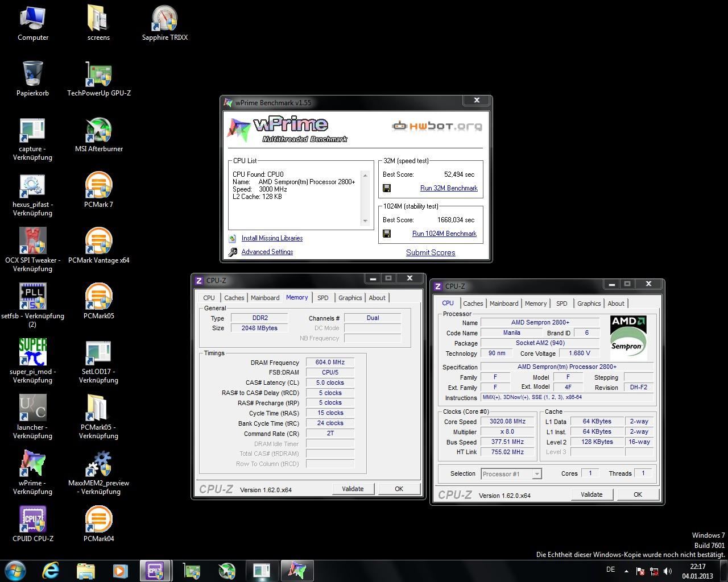Open Graphics tab in right CPU-Z window
This screenshot has height=582, width=728.
point(589,304)
